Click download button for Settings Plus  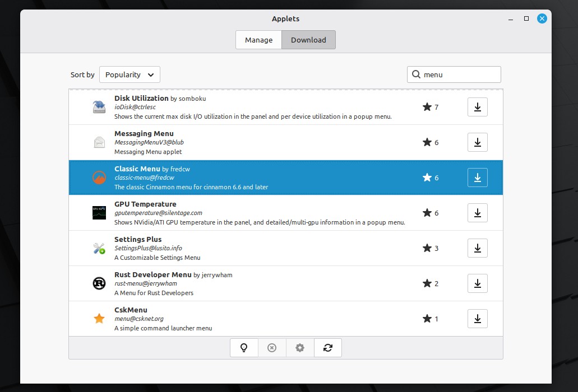[477, 248]
